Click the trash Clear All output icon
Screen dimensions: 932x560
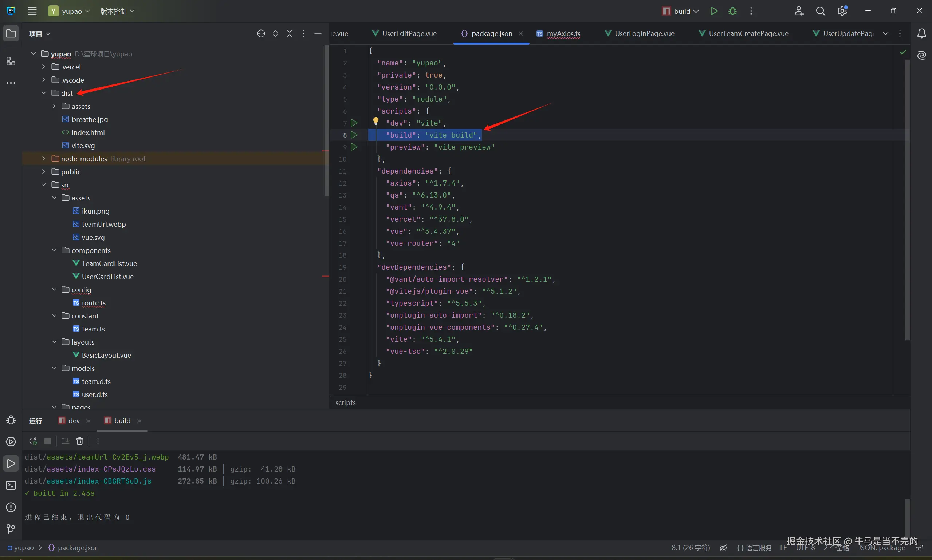(80, 441)
